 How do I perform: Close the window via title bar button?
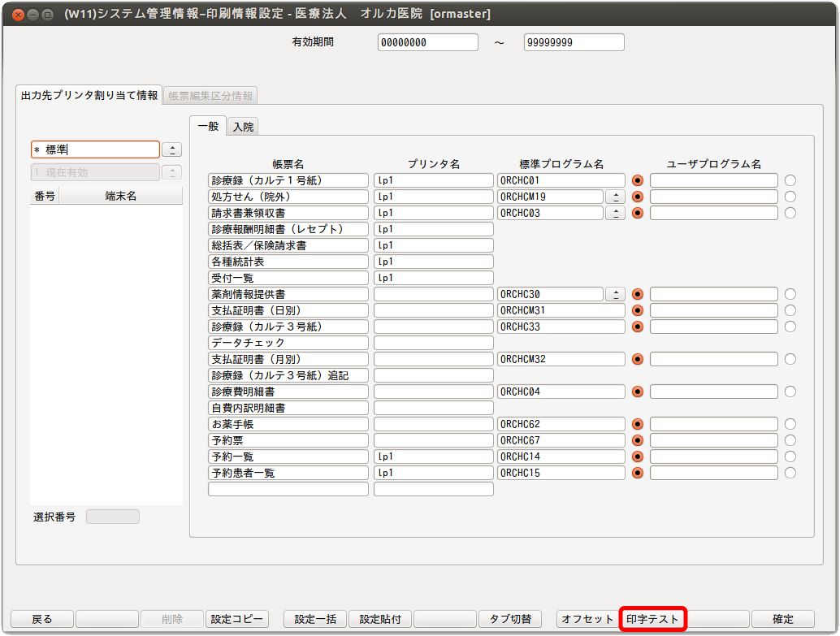pyautogui.click(x=18, y=15)
